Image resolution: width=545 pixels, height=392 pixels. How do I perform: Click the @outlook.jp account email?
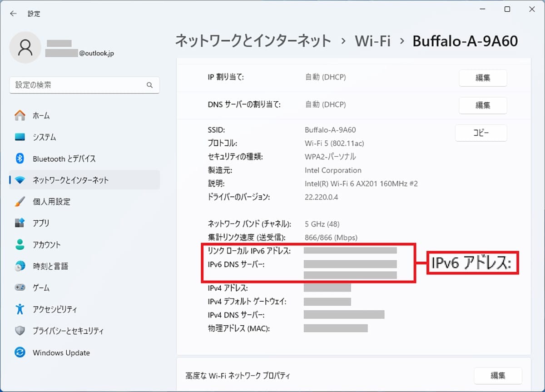pyautogui.click(x=96, y=53)
